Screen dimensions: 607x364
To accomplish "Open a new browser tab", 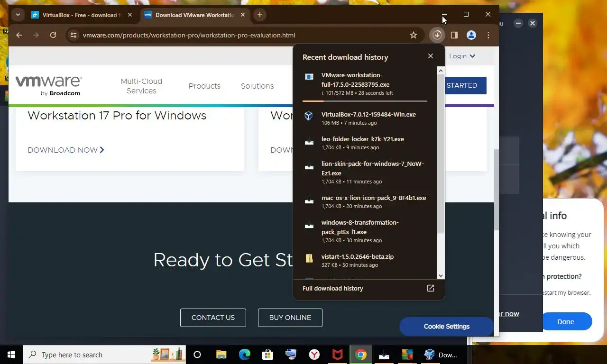I will [259, 15].
